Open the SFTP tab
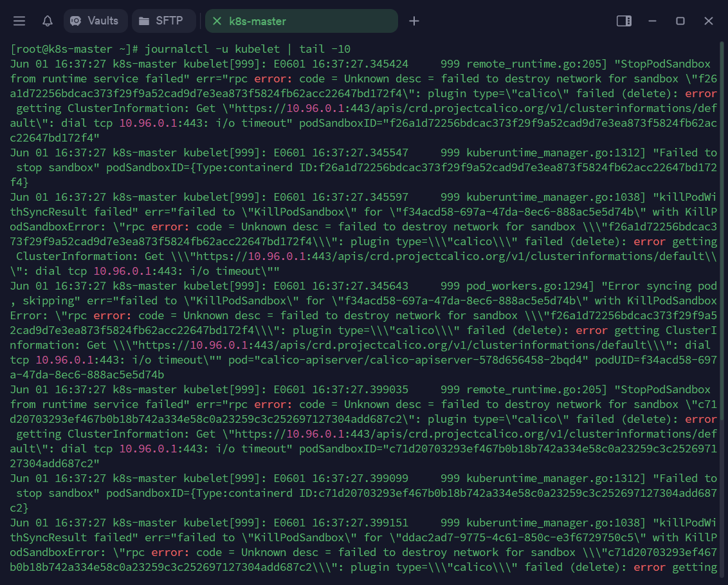Screen dimensions: 728x585 click(x=163, y=21)
